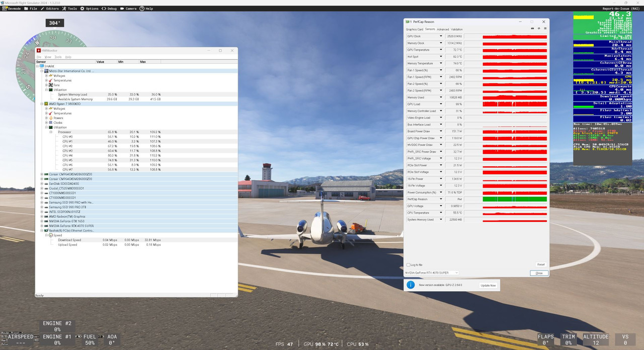The width and height of the screenshot is (644, 350).
Task: Click the Update Now button
Action: (488, 285)
